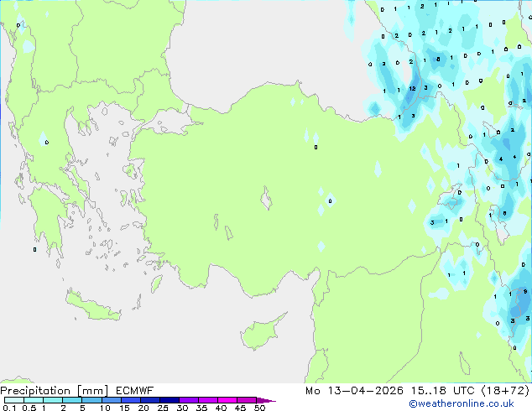The height and width of the screenshot is (411, 532).
Task: Click the legend label 50
Action: click(x=259, y=408)
